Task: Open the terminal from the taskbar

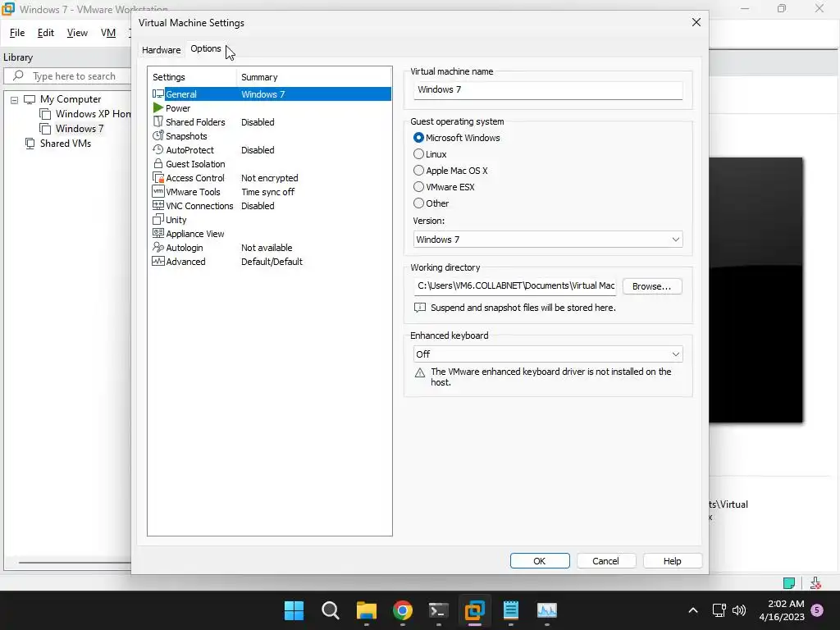Action: (x=439, y=610)
